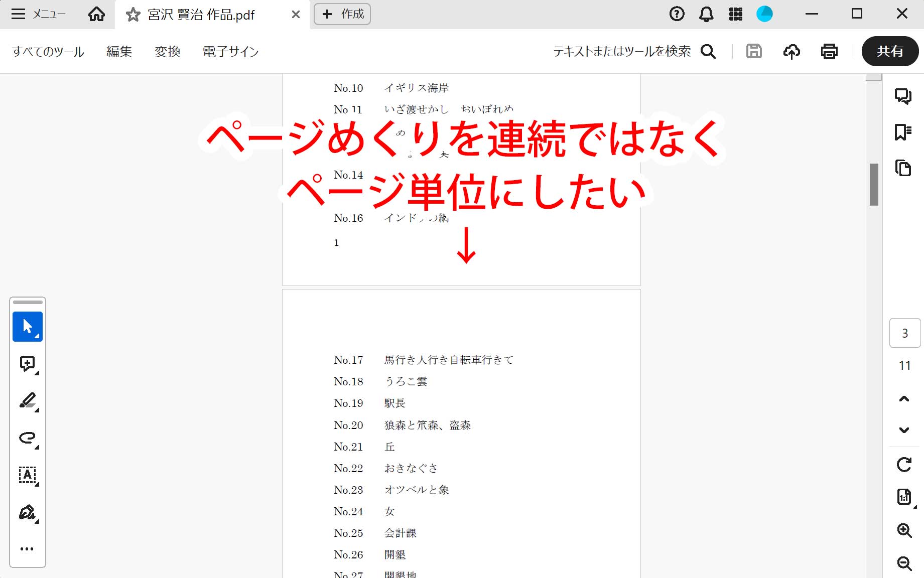The height and width of the screenshot is (578, 924).
Task: Click the No.24 女 entry
Action: coord(364,511)
